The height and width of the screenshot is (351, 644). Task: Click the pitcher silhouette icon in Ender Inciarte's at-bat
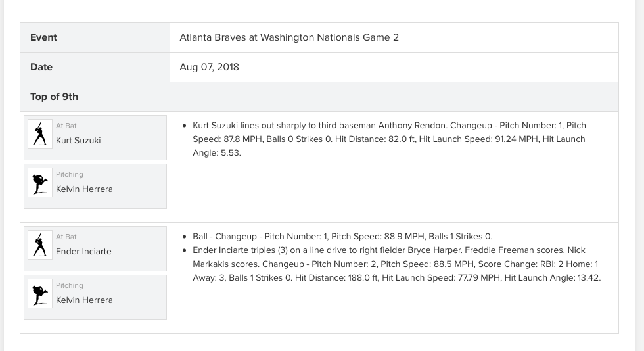click(40, 293)
